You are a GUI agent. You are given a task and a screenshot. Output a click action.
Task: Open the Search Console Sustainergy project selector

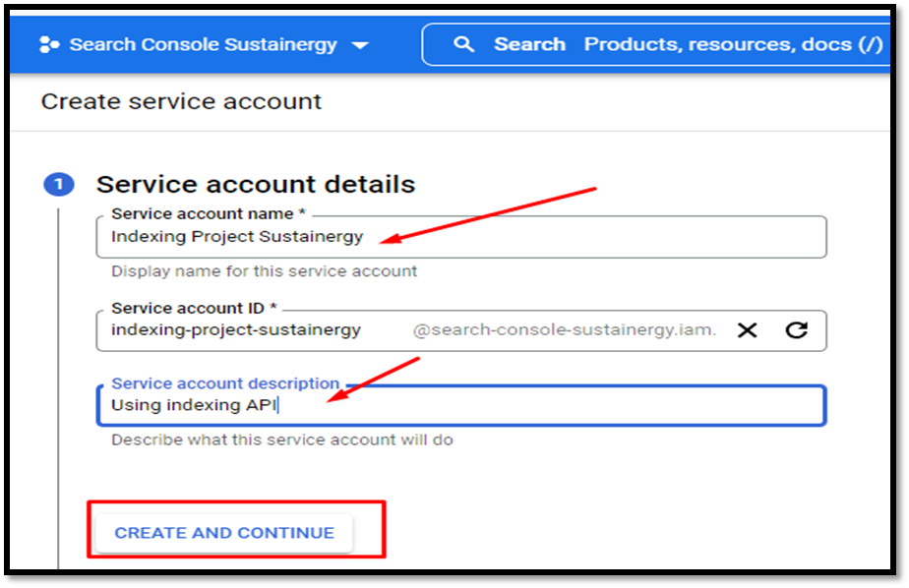point(204,44)
